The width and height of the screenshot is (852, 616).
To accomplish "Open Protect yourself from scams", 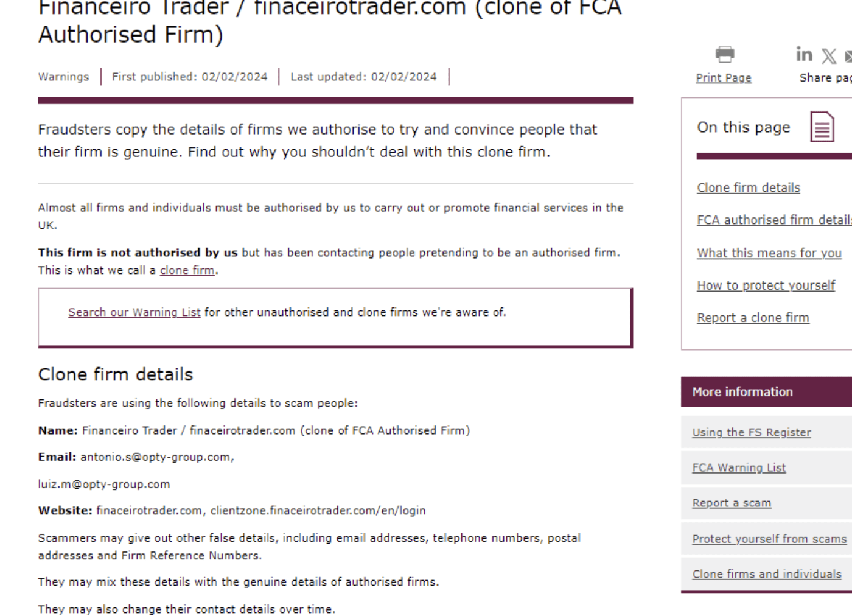I will [769, 539].
